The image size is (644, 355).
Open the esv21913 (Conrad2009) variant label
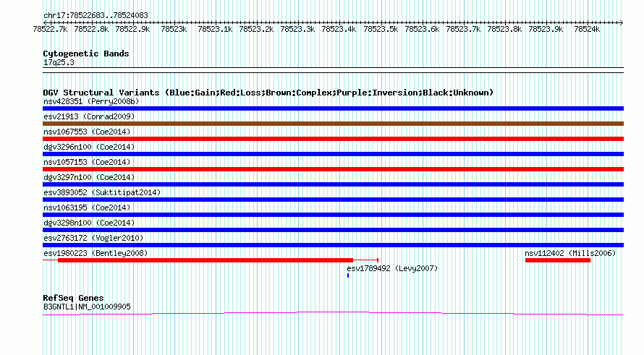point(89,116)
